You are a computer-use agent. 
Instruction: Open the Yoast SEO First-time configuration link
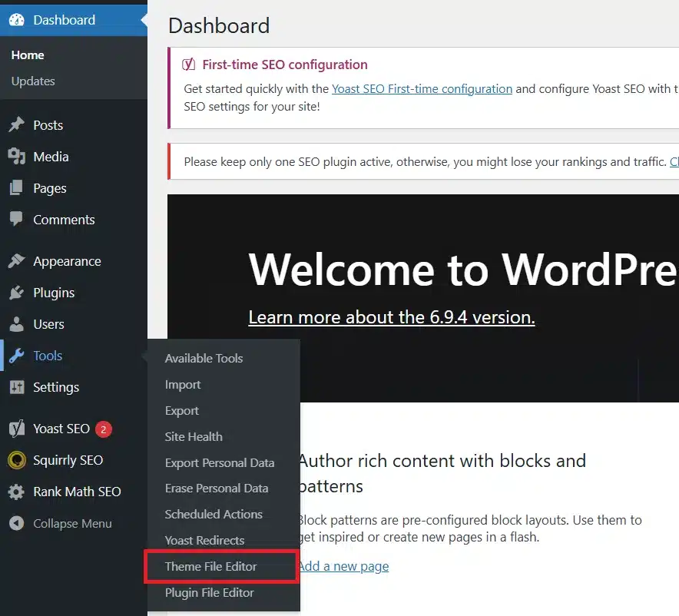tap(422, 88)
